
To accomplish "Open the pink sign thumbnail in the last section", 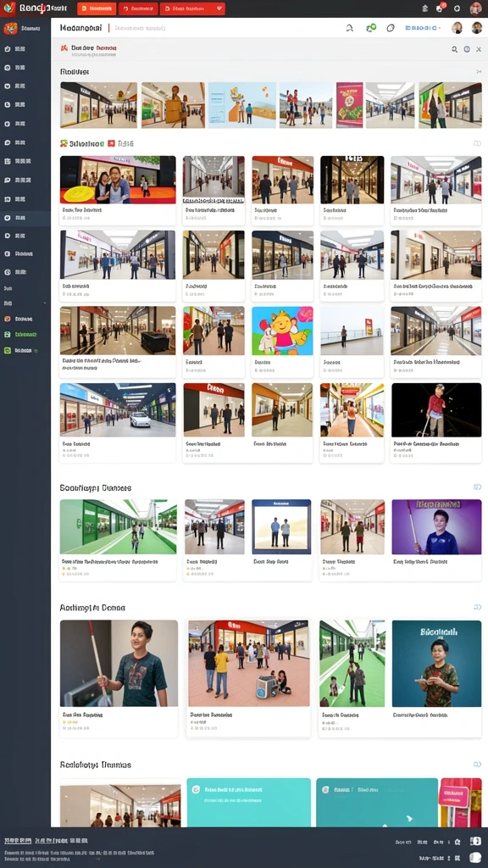I will pos(460,802).
